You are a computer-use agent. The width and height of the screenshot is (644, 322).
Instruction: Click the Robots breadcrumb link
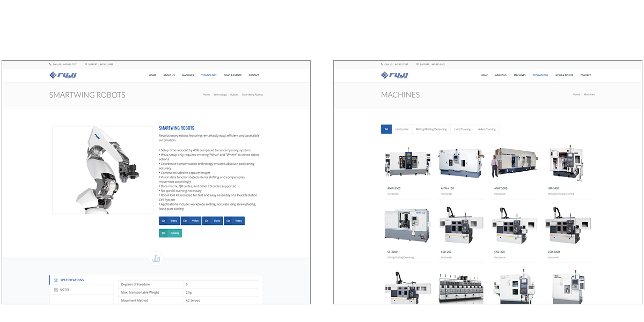[234, 94]
